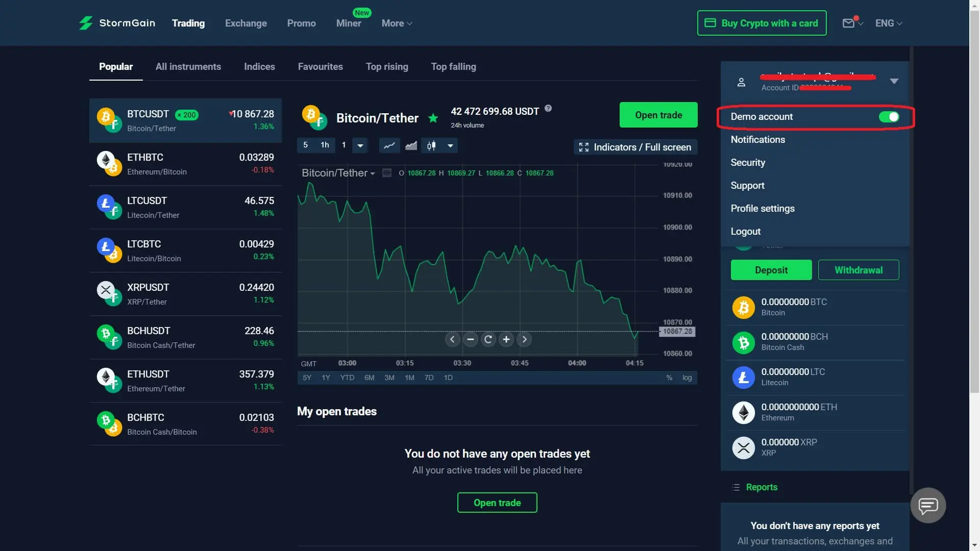Open the More menu dropdown
The height and width of the screenshot is (551, 980).
click(x=397, y=23)
